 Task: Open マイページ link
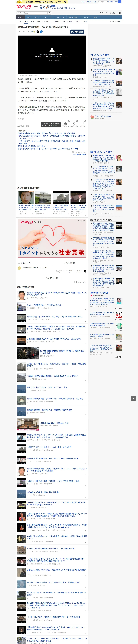[x=103, y=13]
